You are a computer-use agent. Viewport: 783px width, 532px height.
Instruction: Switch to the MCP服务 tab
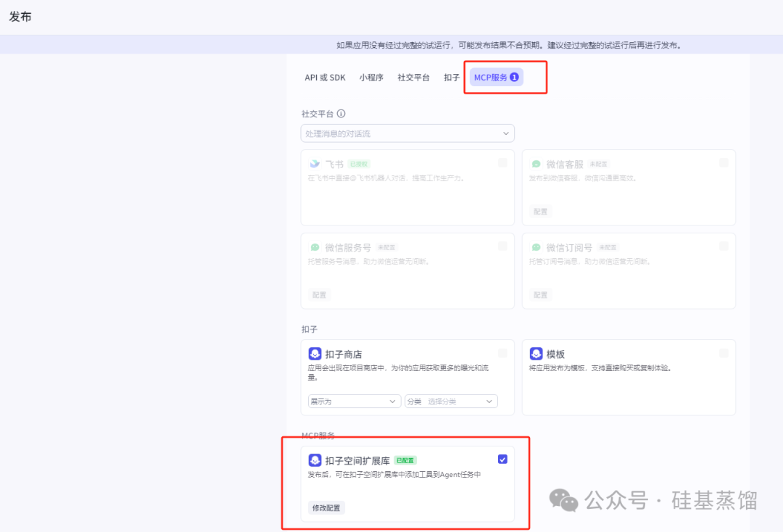click(496, 78)
